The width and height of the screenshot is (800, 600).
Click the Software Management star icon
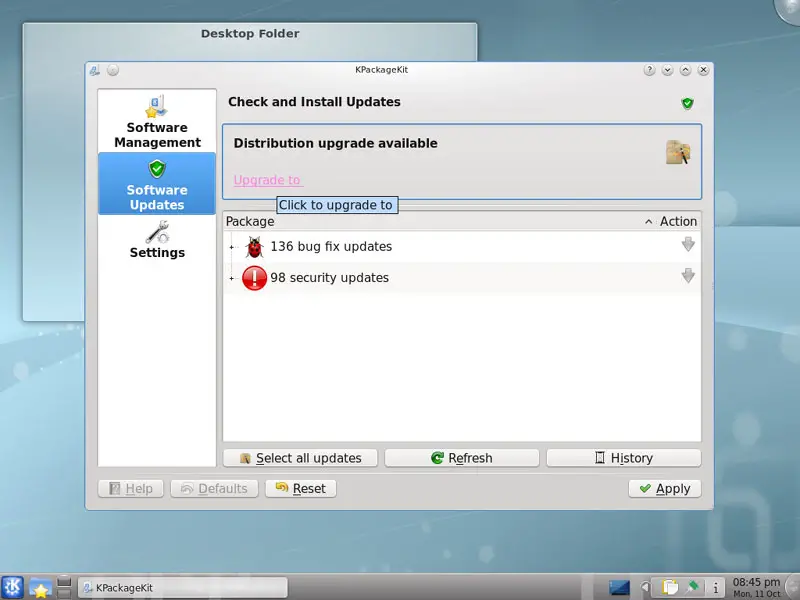(157, 106)
